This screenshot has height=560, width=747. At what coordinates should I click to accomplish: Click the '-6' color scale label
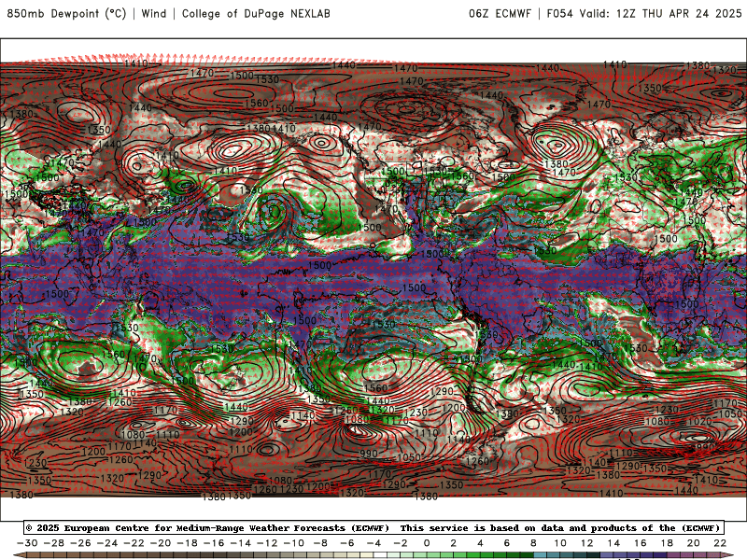(x=347, y=543)
